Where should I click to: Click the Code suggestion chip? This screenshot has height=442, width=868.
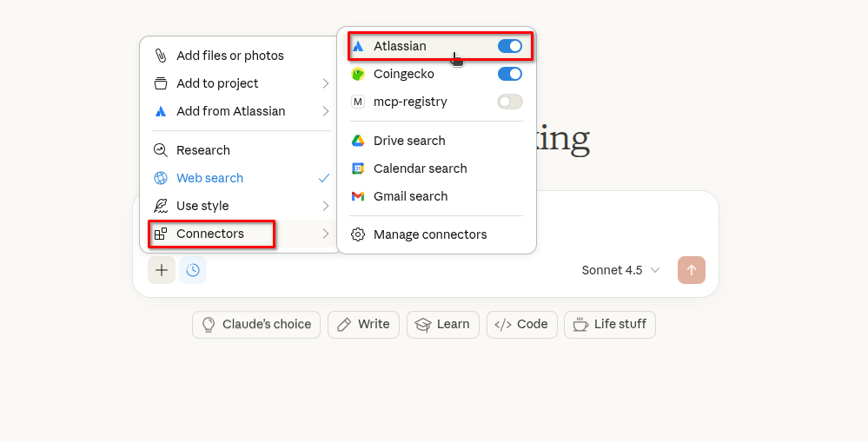click(522, 324)
